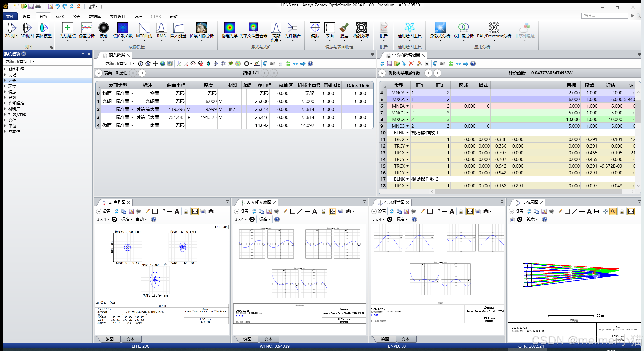Switch to the 优化 ribbon tab
The width and height of the screenshot is (644, 351).
(x=60, y=16)
